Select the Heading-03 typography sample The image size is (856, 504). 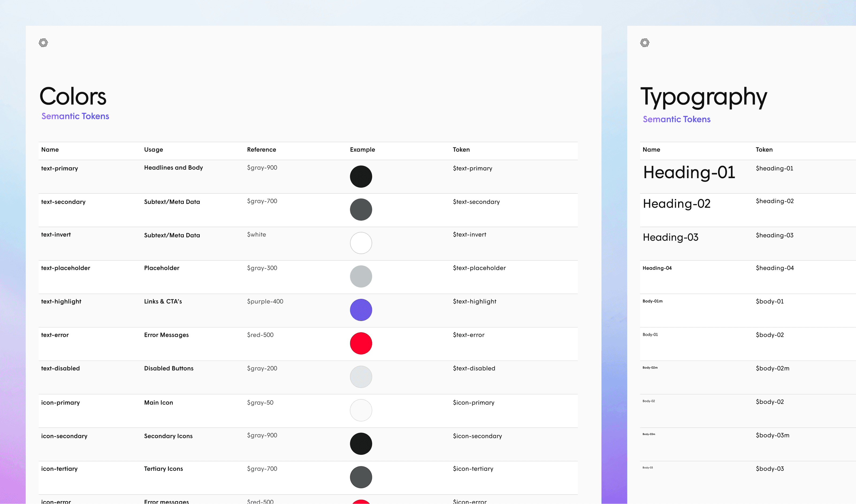[670, 237]
